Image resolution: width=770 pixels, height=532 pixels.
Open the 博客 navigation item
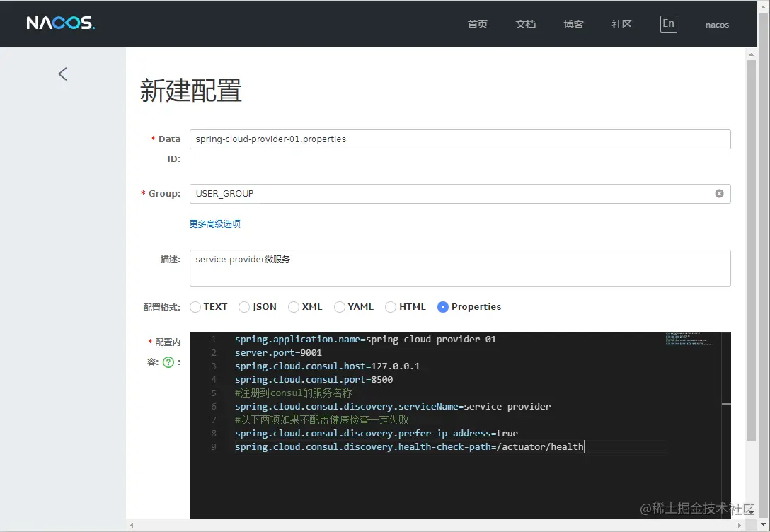(573, 24)
